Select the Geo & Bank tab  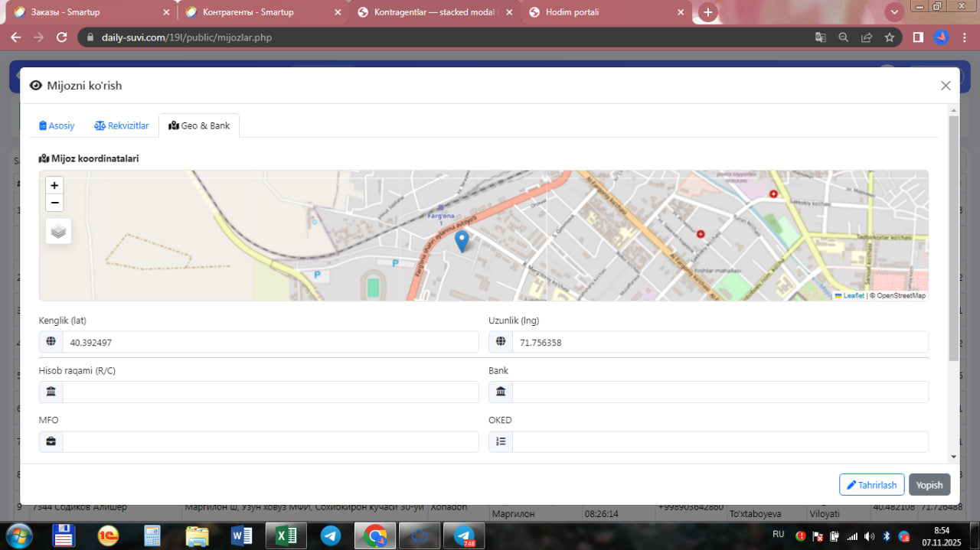point(199,125)
